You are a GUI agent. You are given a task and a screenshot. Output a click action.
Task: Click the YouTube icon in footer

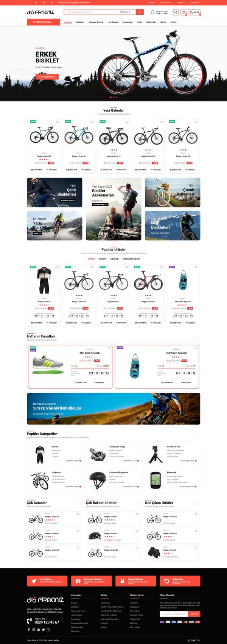38,630
